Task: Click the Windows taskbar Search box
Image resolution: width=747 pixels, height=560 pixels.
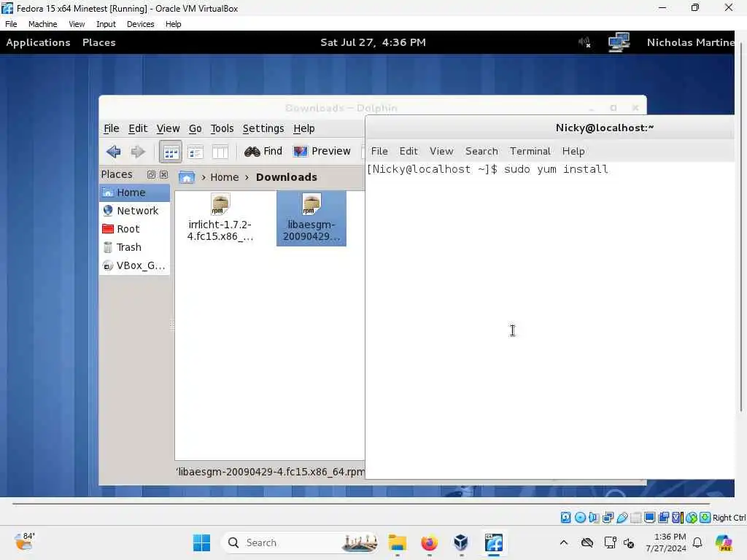Action: pos(300,542)
